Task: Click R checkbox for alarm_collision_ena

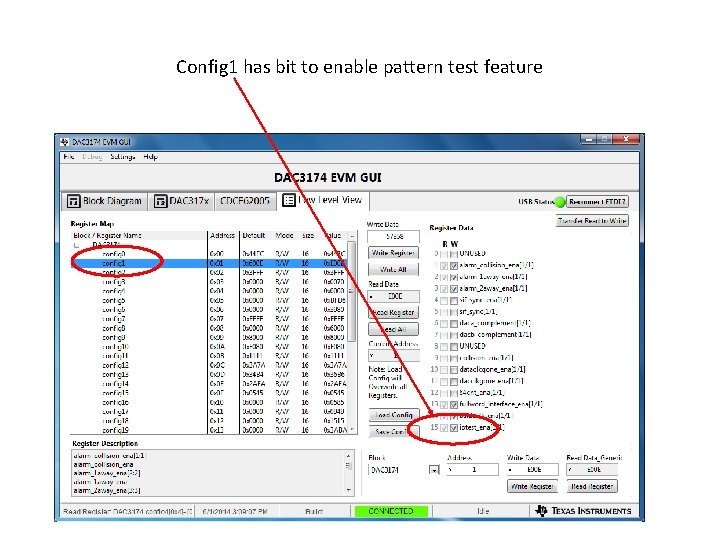Action: pos(444,266)
